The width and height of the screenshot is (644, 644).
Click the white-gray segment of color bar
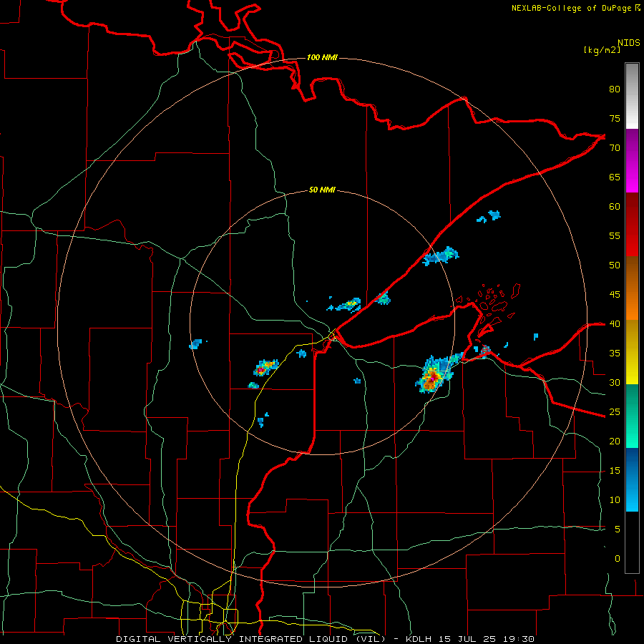point(632,96)
